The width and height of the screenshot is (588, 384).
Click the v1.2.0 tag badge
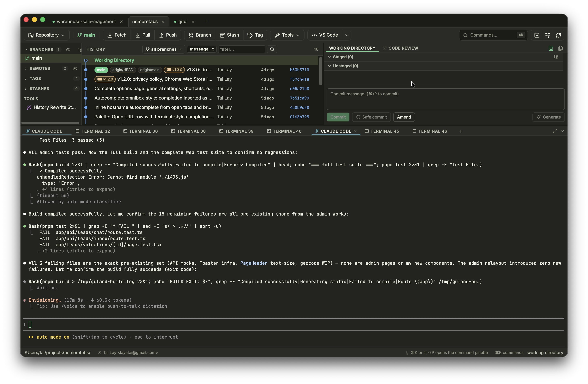105,79
